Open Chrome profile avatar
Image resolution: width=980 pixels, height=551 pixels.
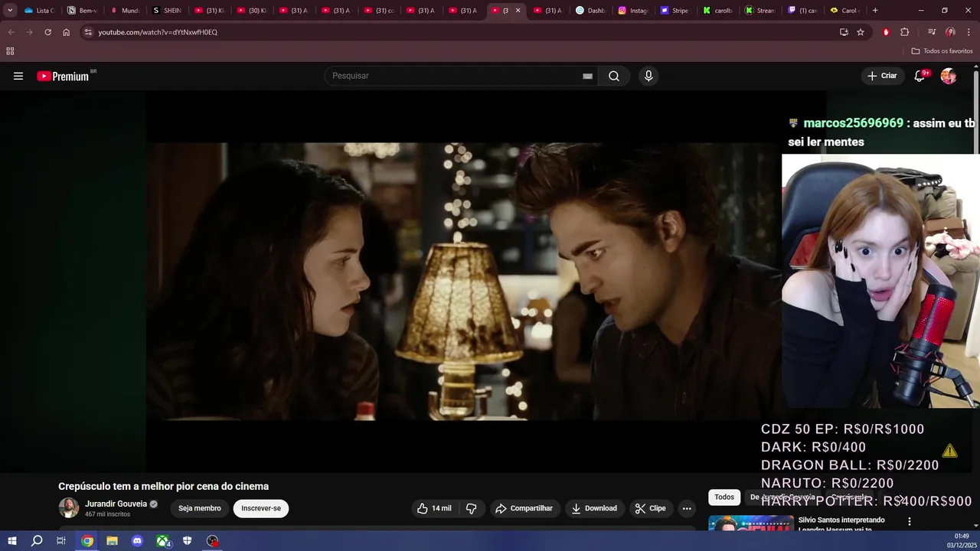pyautogui.click(x=950, y=32)
